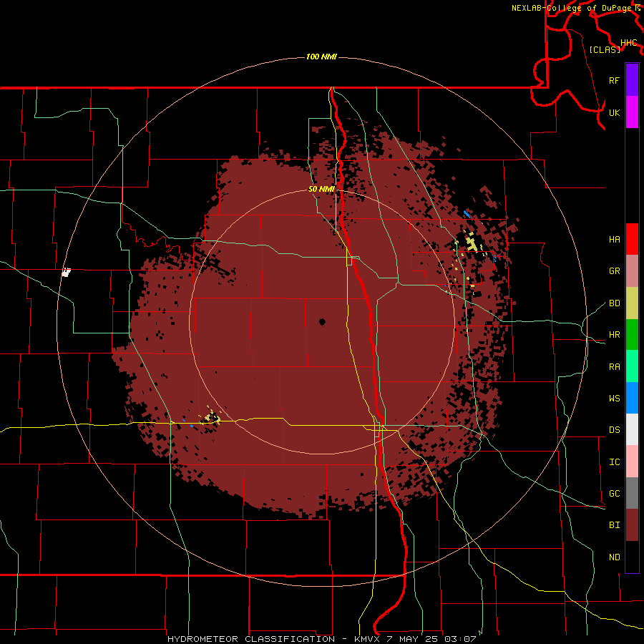The width and height of the screenshot is (644, 644).
Task: Click the HR legend label
Action: pos(614,334)
